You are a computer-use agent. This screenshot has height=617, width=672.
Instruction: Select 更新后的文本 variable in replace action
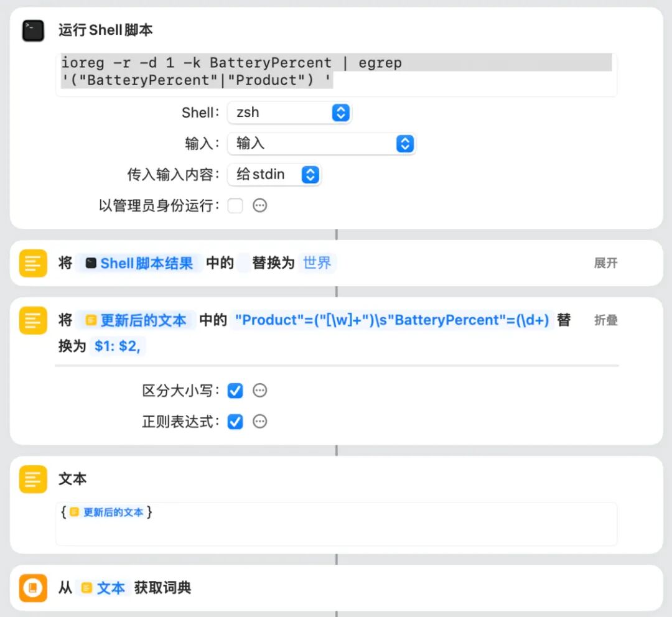pos(136,320)
